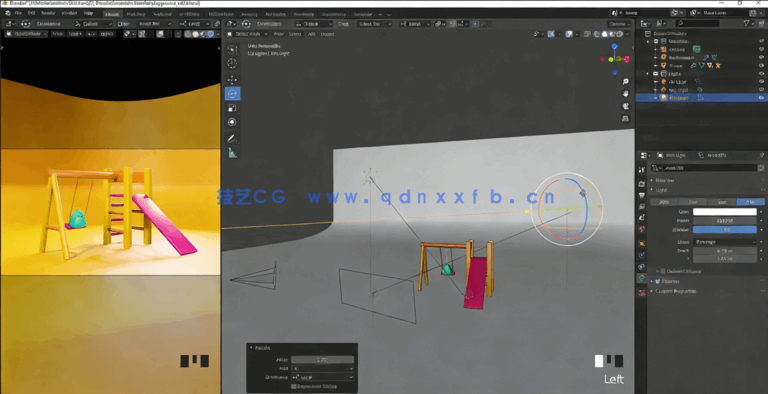Image resolution: width=768 pixels, height=394 pixels.
Task: Switch main viewport to rendered shading
Action: pos(620,34)
